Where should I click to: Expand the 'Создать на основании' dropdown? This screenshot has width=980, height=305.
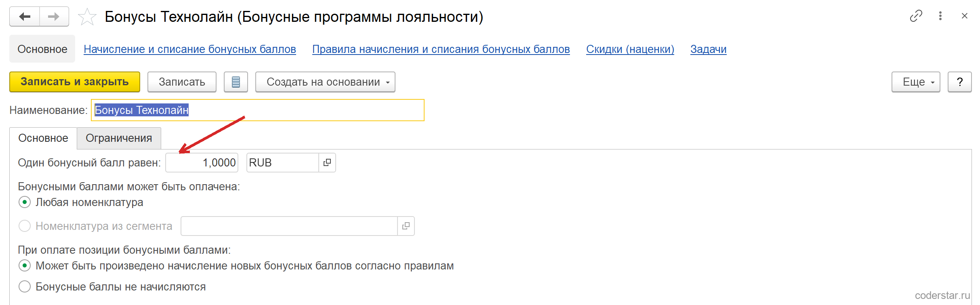coord(325,82)
